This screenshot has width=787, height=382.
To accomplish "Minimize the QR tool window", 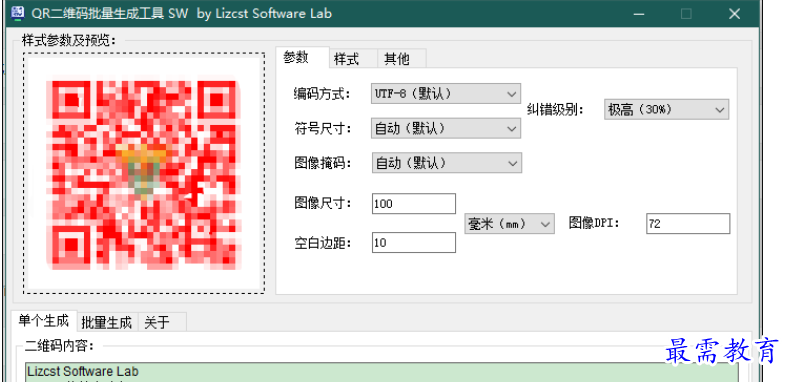I will pos(638,14).
